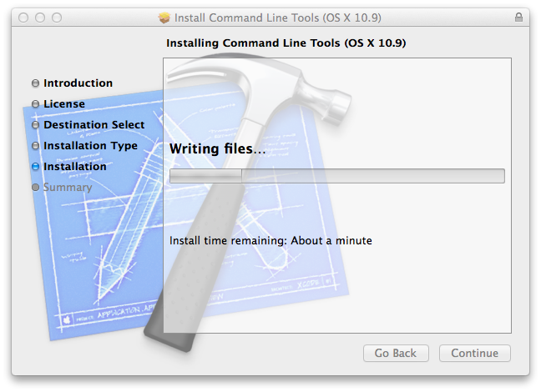The image size is (541, 392).
Task: Select the Introduction step label
Action: tap(78, 83)
